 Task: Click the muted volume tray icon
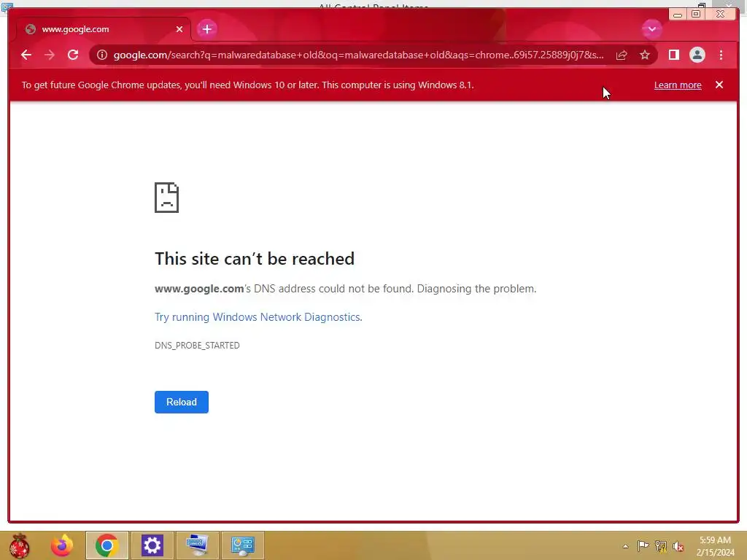click(x=678, y=546)
